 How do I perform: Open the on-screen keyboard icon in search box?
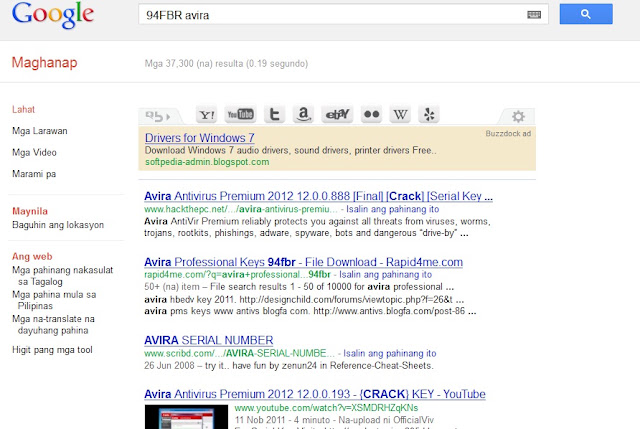click(534, 15)
